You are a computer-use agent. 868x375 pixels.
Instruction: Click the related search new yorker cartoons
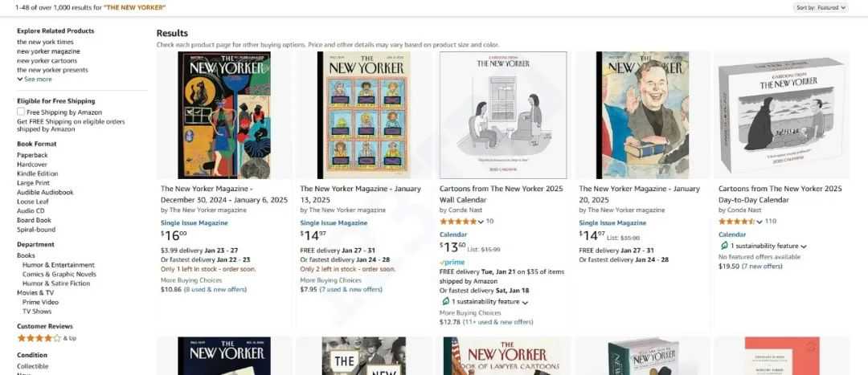(47, 61)
